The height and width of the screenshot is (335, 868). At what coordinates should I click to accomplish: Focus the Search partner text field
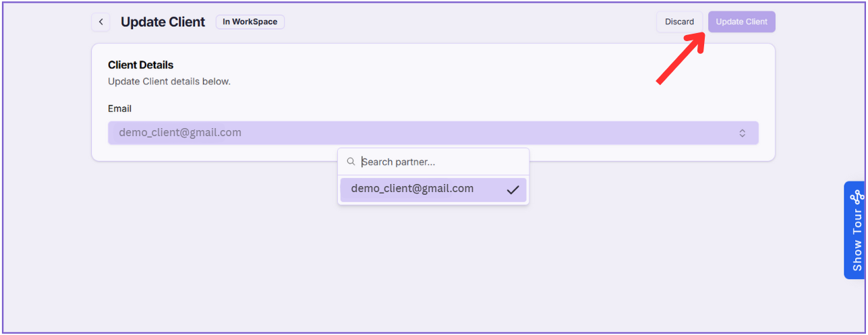[442, 162]
